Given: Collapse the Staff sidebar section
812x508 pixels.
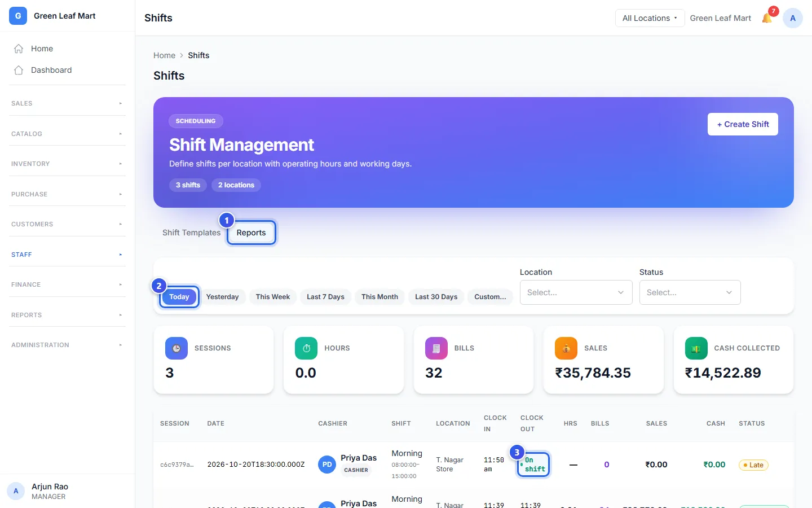Looking at the screenshot, I should 68,255.
